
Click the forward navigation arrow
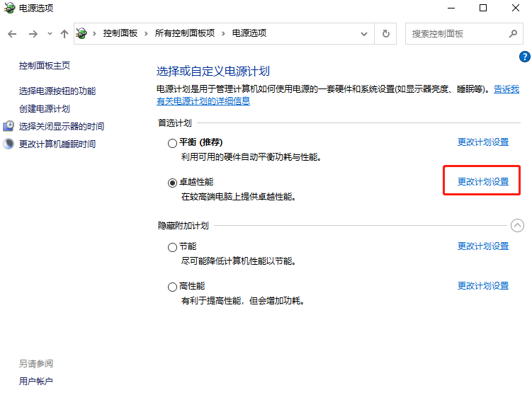click(x=33, y=34)
